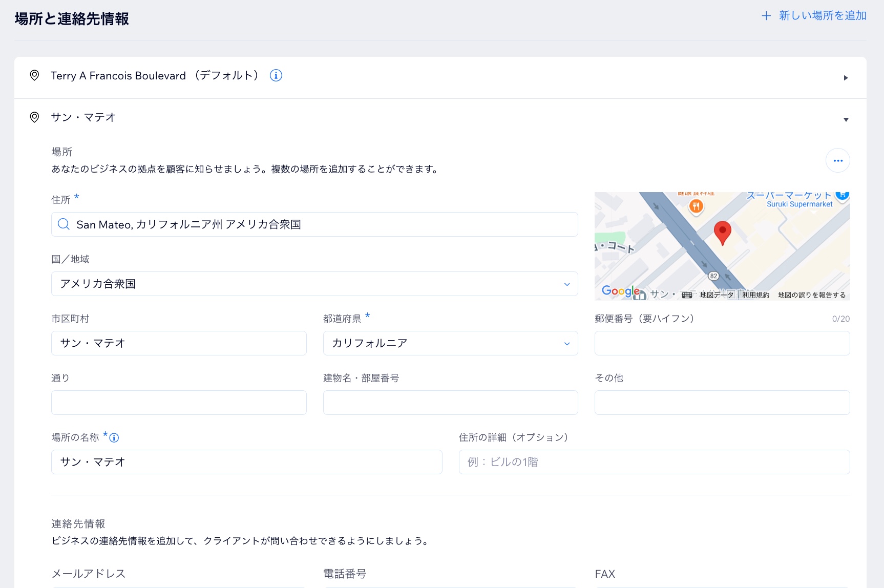Open the 都道府県 state dropdown
884x588 pixels.
[451, 343]
